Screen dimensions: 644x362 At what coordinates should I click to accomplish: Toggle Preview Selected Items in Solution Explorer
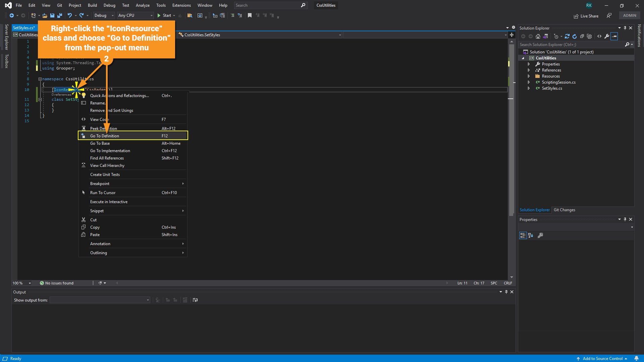coord(614,36)
